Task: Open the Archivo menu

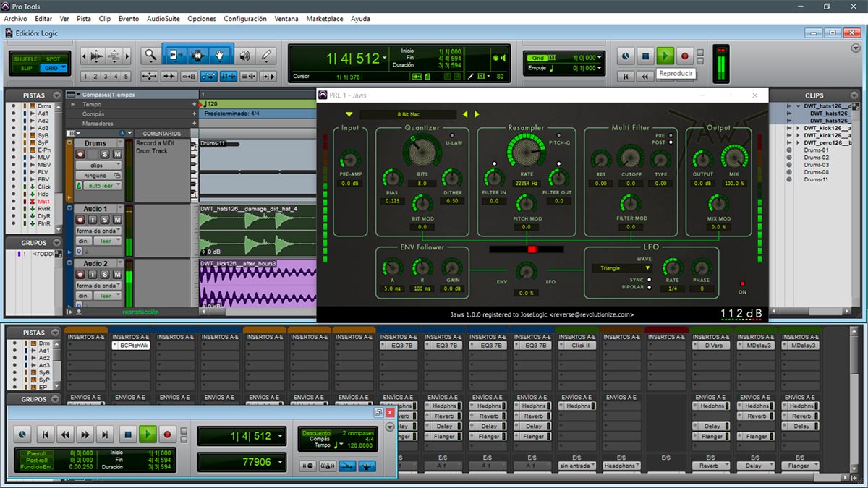Action: pos(16,18)
